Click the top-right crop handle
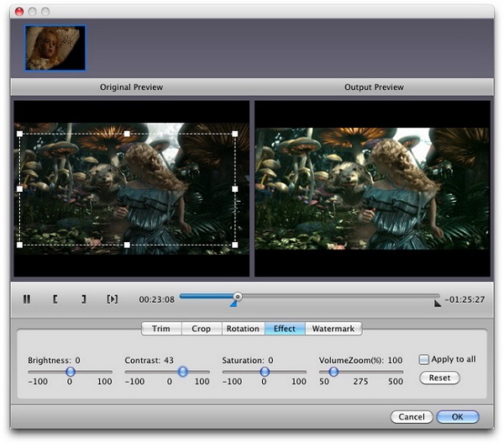Screen dimensions: 504x444 (x=235, y=134)
